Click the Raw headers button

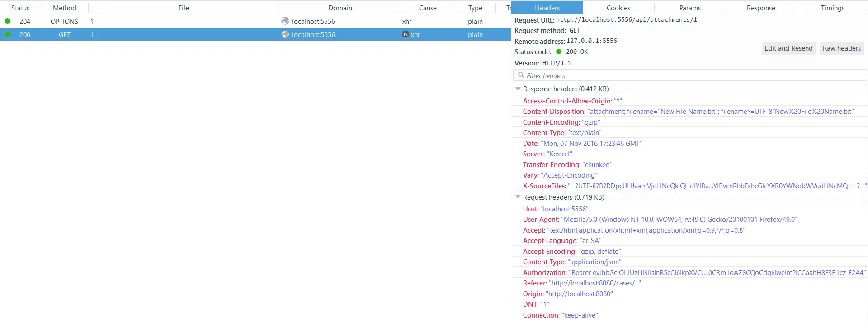pyautogui.click(x=842, y=48)
